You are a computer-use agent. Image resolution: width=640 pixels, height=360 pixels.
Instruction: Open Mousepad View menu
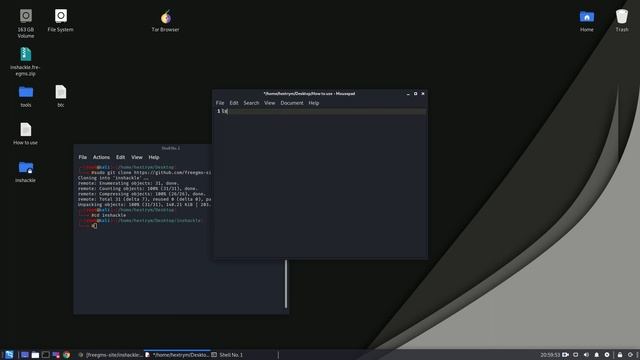(269, 103)
